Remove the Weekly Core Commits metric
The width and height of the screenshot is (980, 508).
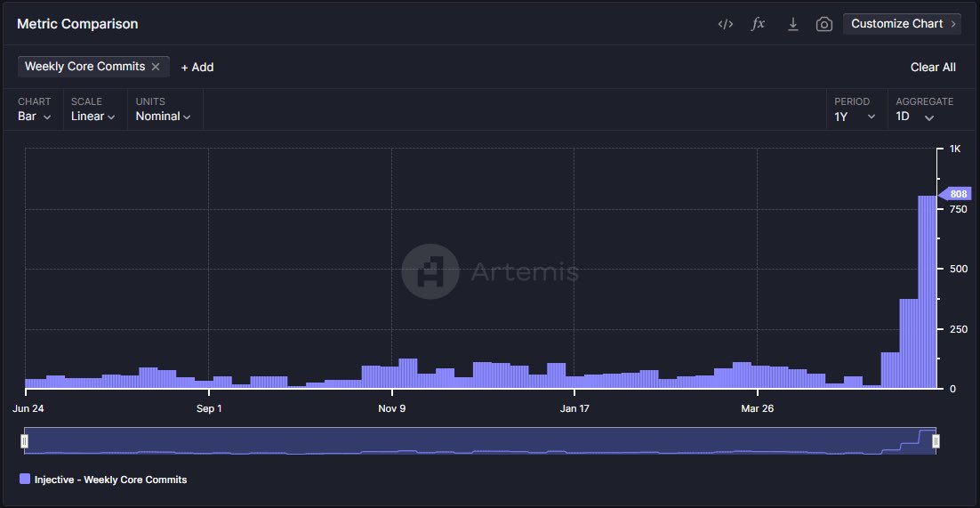(x=156, y=67)
